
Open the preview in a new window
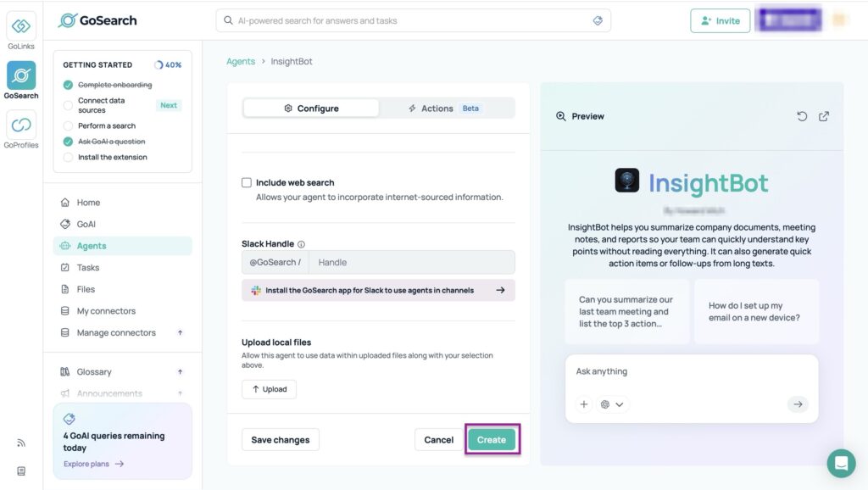[823, 116]
